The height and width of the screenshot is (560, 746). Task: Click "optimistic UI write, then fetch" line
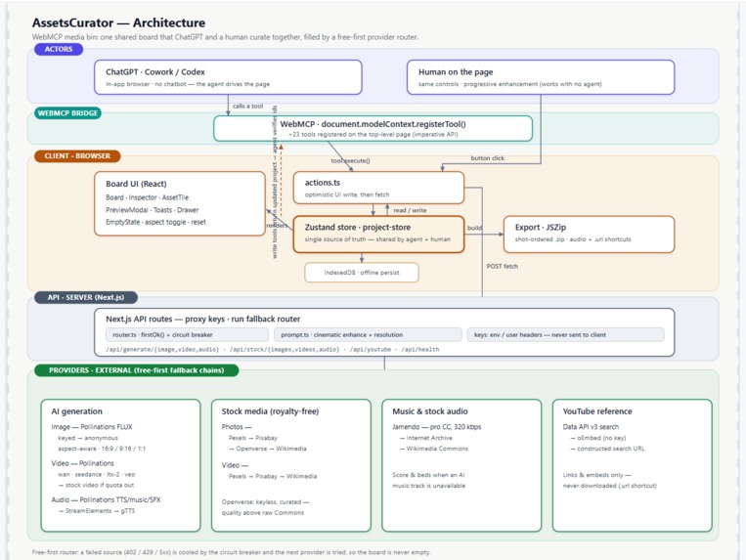(x=347, y=194)
